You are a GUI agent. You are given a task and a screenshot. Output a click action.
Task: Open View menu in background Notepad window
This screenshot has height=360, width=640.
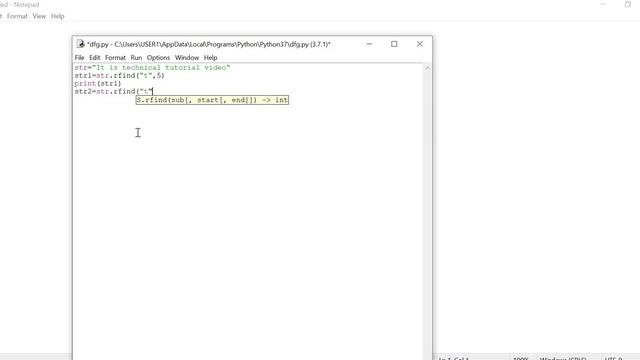[x=39, y=16]
